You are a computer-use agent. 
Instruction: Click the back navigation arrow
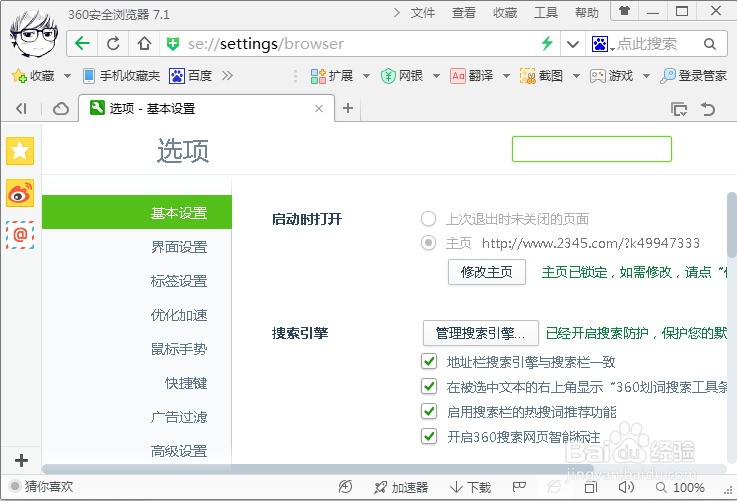(x=82, y=44)
